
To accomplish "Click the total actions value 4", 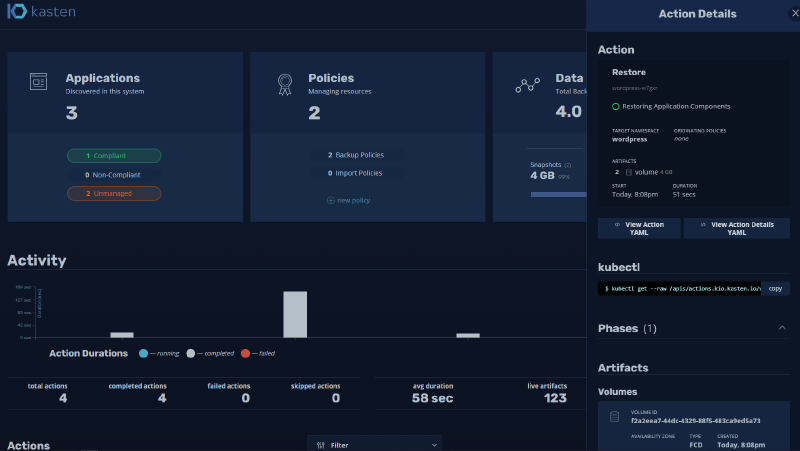I will (63, 398).
